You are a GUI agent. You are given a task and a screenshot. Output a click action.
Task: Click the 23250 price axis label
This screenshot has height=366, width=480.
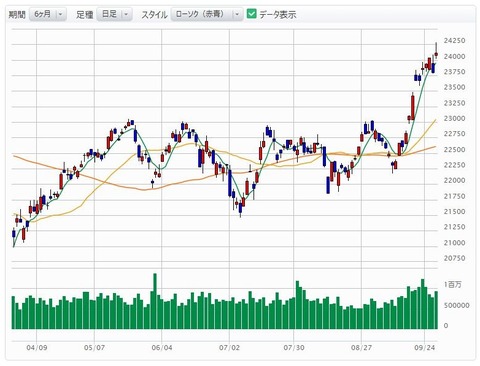click(454, 103)
